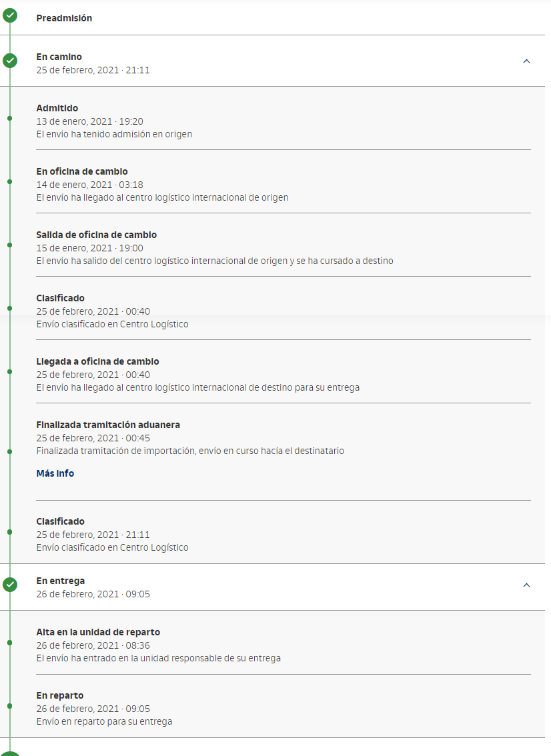Image resolution: width=551 pixels, height=756 pixels.
Task: Collapse the En entrega section using its chevron
Action: 526,585
